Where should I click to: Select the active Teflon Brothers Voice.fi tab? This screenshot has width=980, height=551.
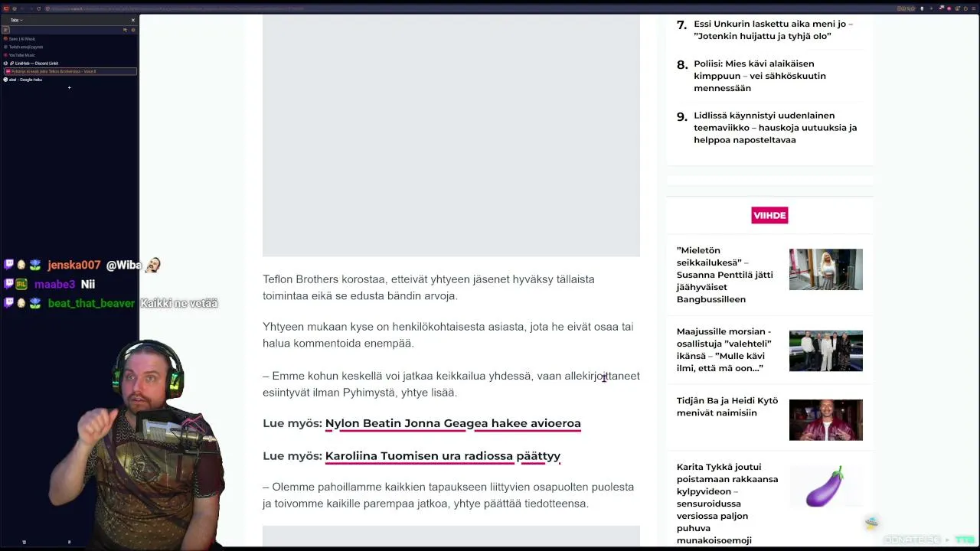click(x=69, y=71)
